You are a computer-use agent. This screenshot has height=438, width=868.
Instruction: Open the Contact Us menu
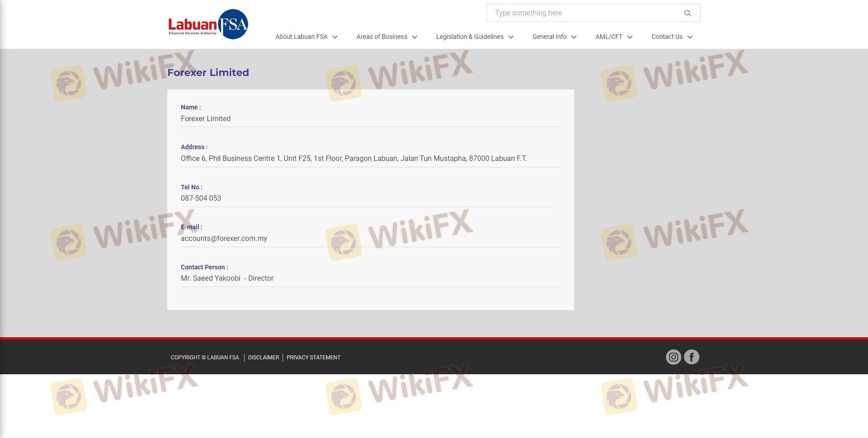(x=666, y=37)
